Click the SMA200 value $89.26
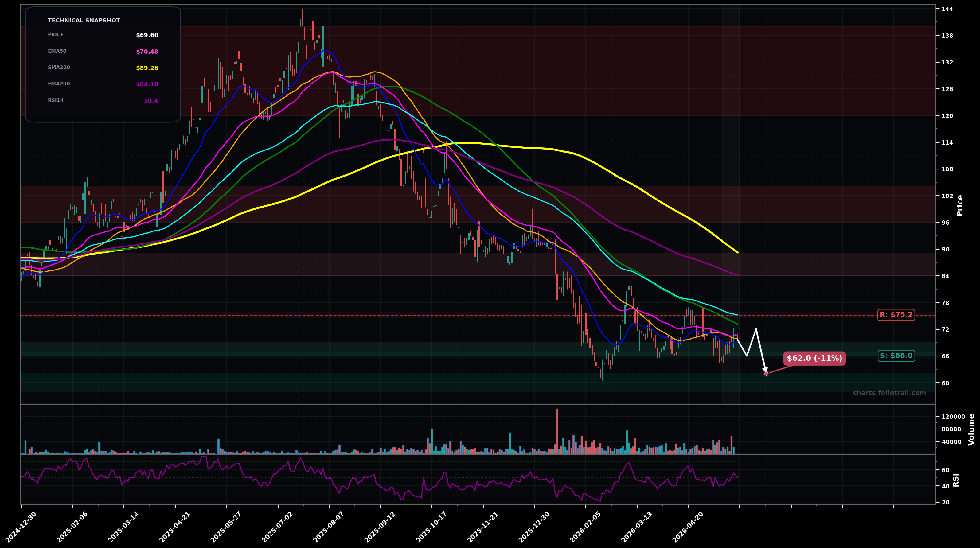 coord(147,68)
